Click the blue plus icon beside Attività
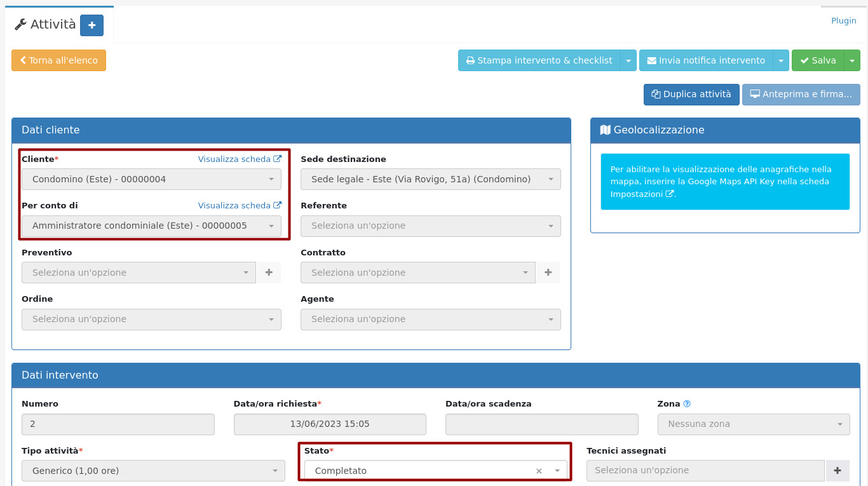 [x=92, y=25]
